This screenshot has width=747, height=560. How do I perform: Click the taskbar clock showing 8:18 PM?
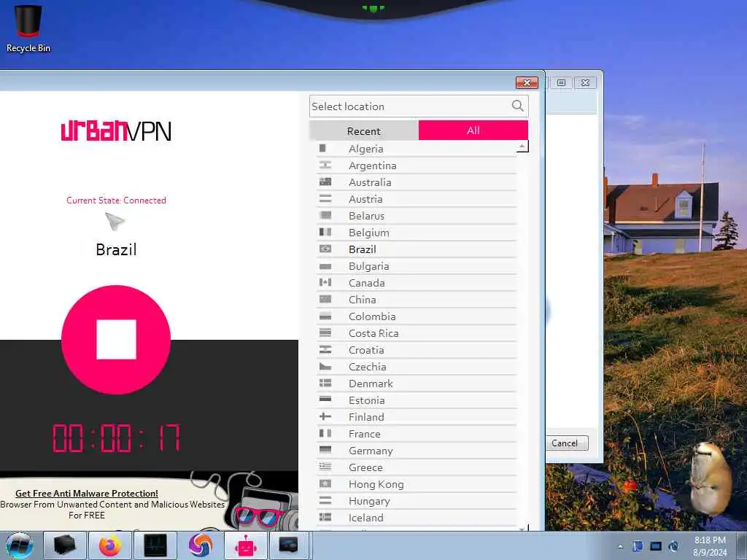[710, 546]
